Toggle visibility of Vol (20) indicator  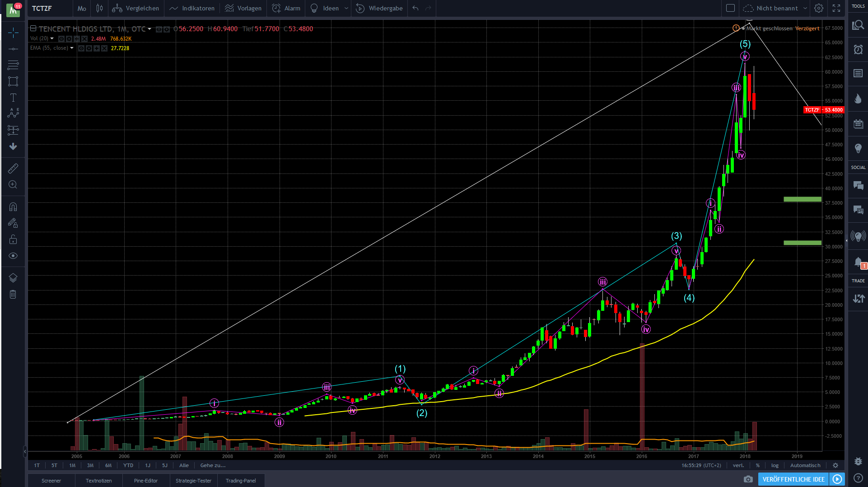click(x=61, y=39)
